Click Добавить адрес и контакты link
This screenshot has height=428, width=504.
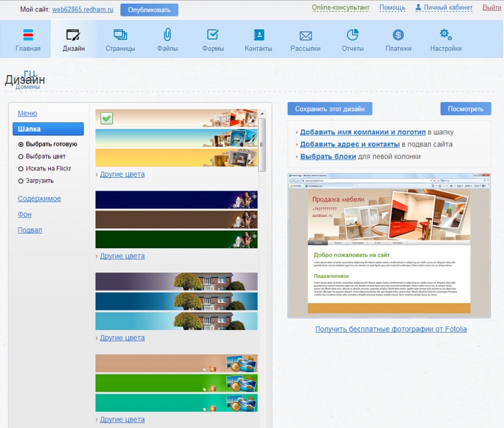click(x=350, y=144)
